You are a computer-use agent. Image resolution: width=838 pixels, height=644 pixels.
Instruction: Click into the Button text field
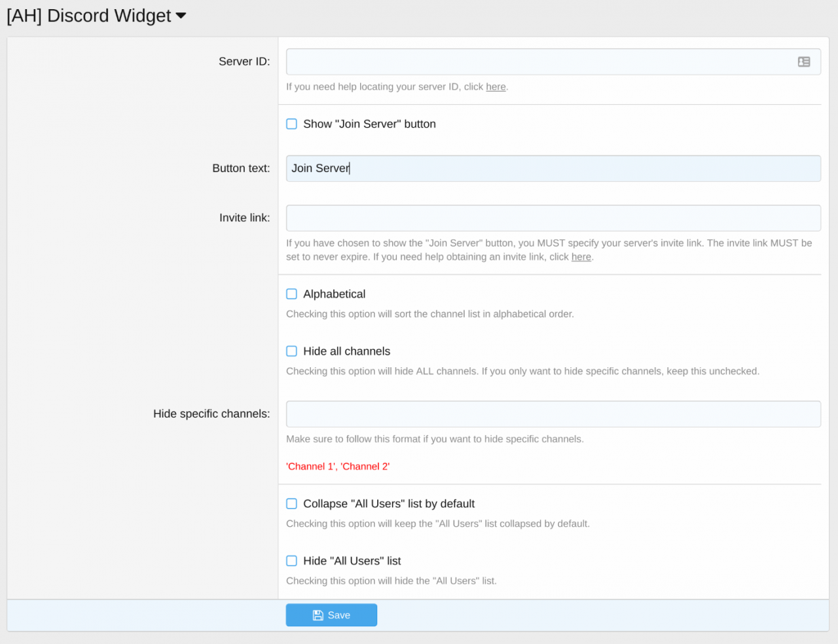(x=553, y=168)
